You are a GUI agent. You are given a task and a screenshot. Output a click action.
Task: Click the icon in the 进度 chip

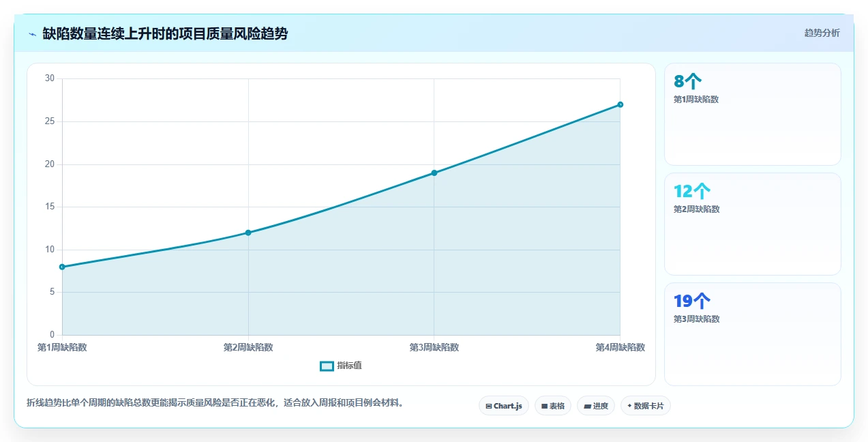pyautogui.click(x=587, y=407)
